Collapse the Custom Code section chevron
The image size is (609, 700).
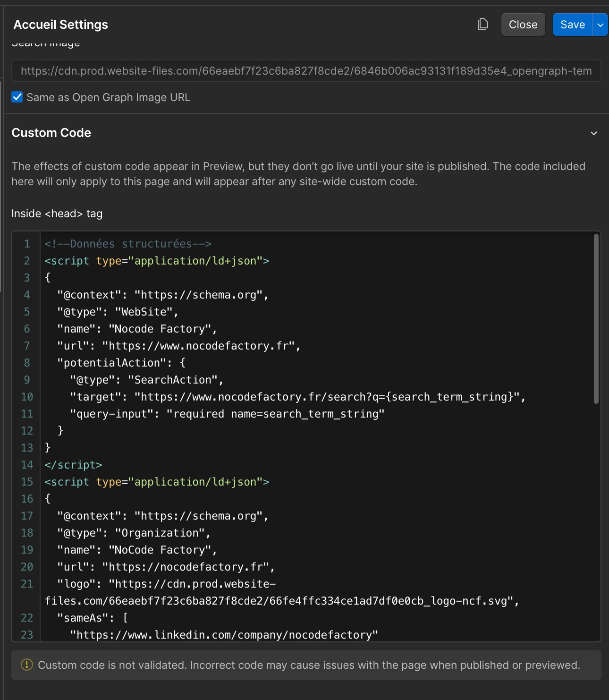(594, 133)
